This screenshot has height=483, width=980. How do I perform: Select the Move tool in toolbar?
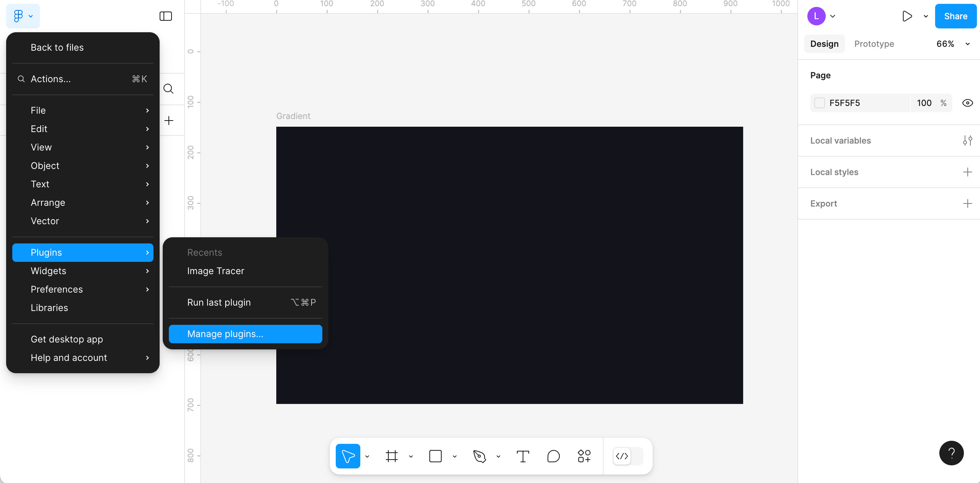point(347,456)
